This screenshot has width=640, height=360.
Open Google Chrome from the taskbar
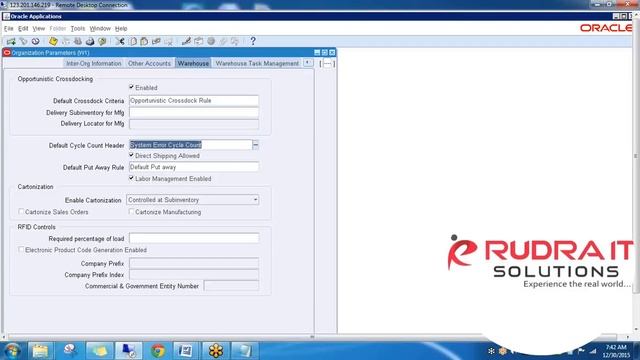coord(158,351)
